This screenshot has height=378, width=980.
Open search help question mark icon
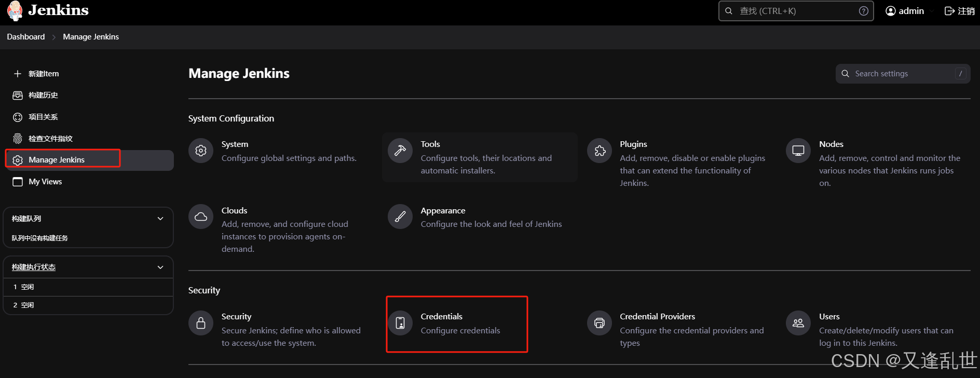(864, 11)
